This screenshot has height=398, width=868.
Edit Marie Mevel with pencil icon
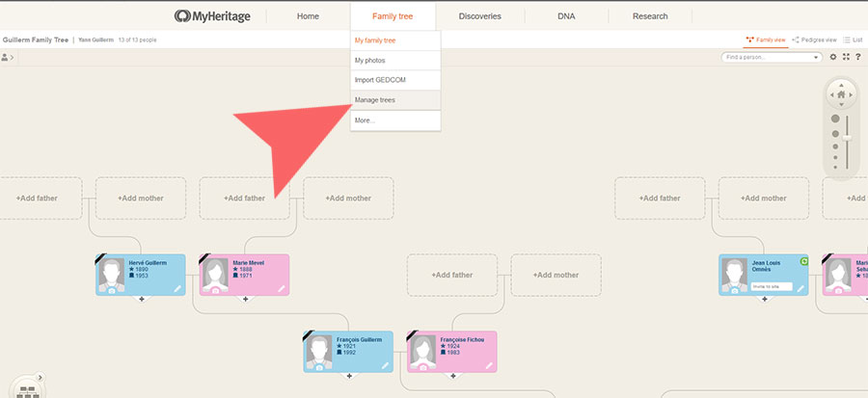pyautogui.click(x=282, y=288)
